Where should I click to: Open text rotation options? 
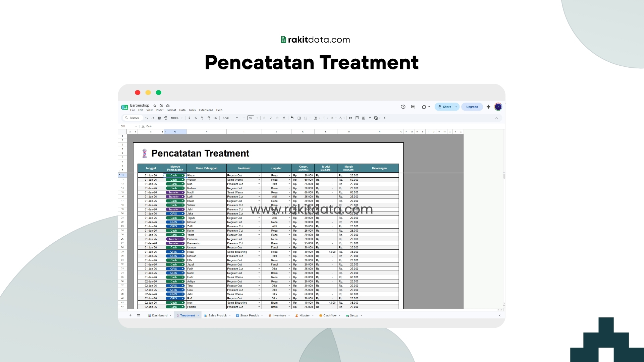[342, 118]
